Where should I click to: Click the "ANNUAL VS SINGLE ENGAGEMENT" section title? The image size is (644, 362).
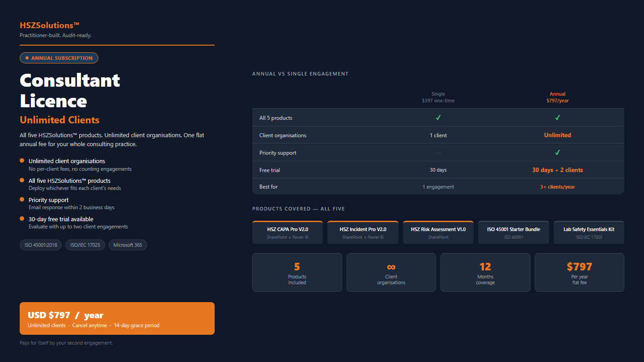(300, 74)
